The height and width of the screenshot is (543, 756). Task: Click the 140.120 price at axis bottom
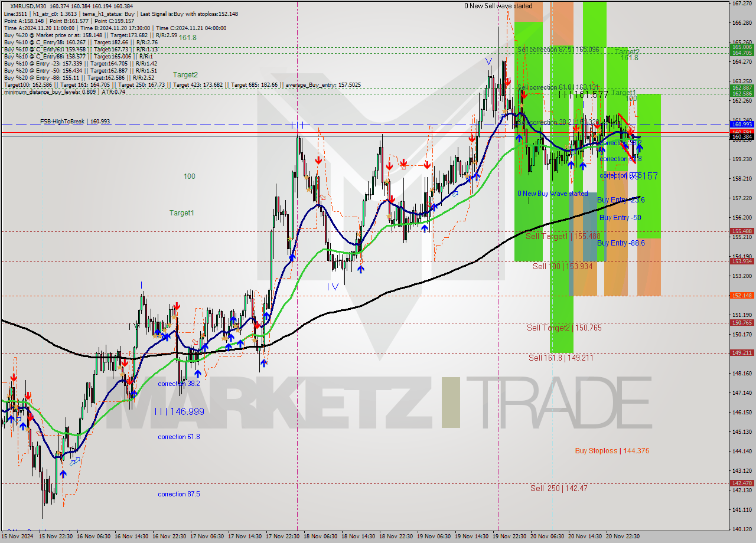[x=742, y=529]
